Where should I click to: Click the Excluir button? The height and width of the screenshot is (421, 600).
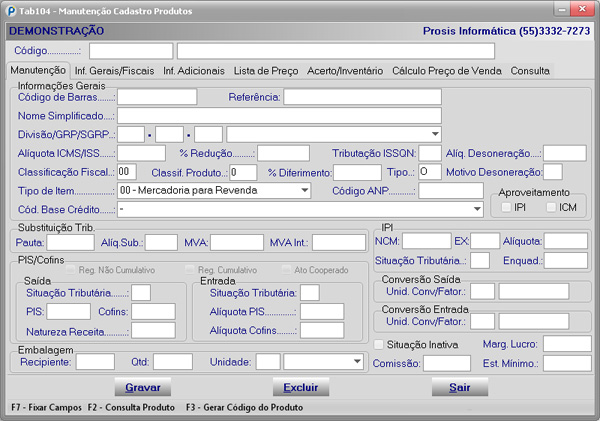pyautogui.click(x=301, y=387)
